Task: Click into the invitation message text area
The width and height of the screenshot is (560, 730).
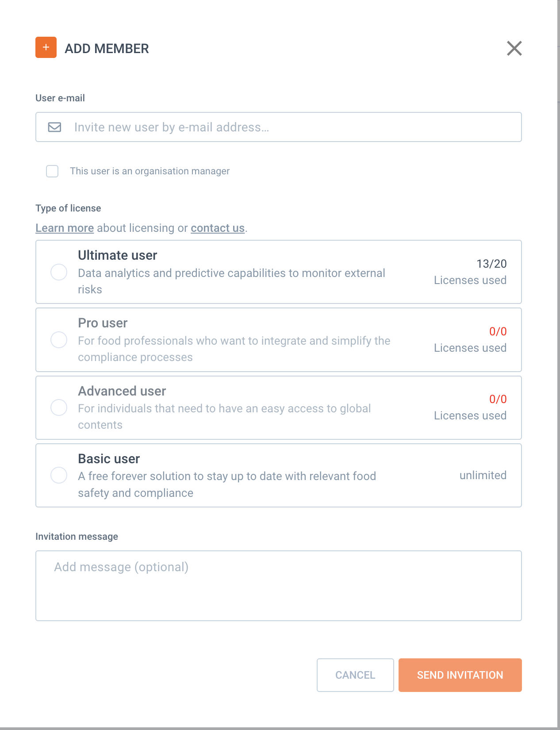Action: pos(279,586)
